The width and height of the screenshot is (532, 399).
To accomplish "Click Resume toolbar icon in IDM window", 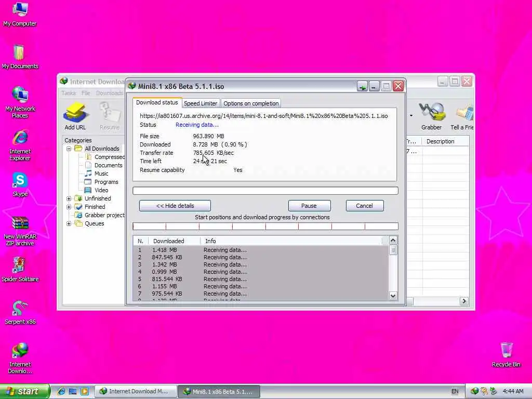I will (x=110, y=116).
